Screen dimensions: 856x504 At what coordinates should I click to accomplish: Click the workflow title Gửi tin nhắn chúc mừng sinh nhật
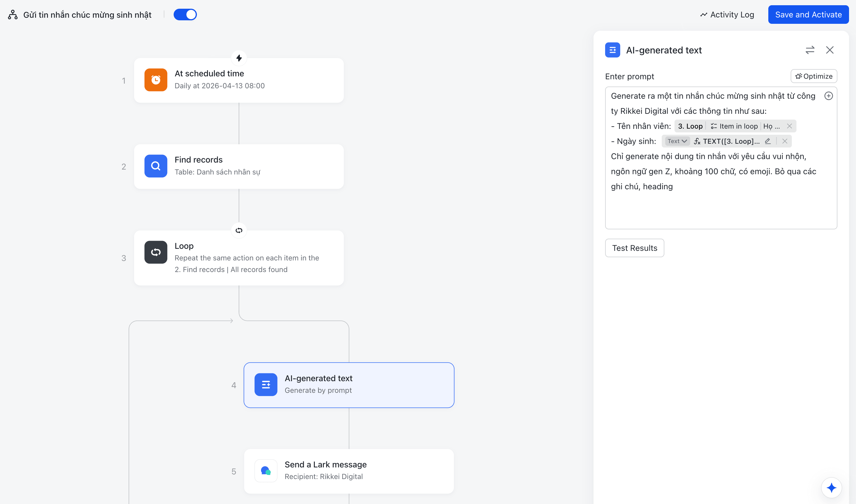(87, 15)
